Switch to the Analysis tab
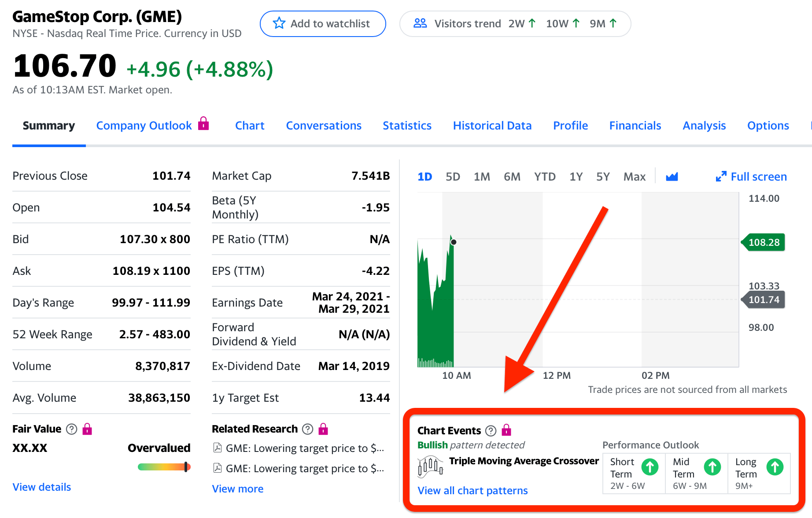The height and width of the screenshot is (518, 812). pos(704,126)
